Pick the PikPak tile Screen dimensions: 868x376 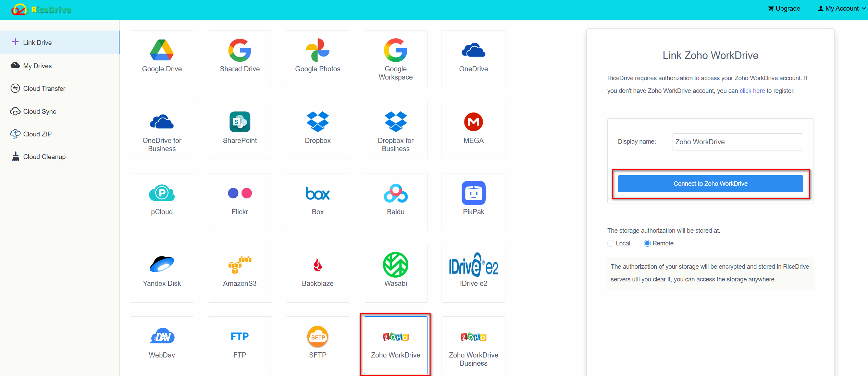(473, 202)
